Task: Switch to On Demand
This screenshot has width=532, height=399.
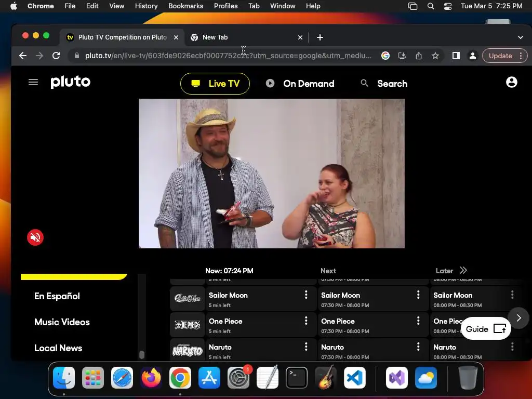Action: pyautogui.click(x=300, y=84)
